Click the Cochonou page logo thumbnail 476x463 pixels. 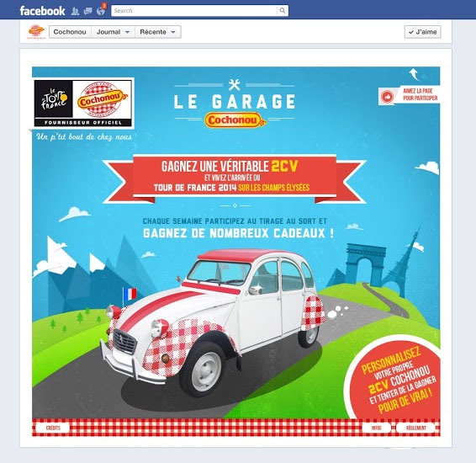point(36,32)
